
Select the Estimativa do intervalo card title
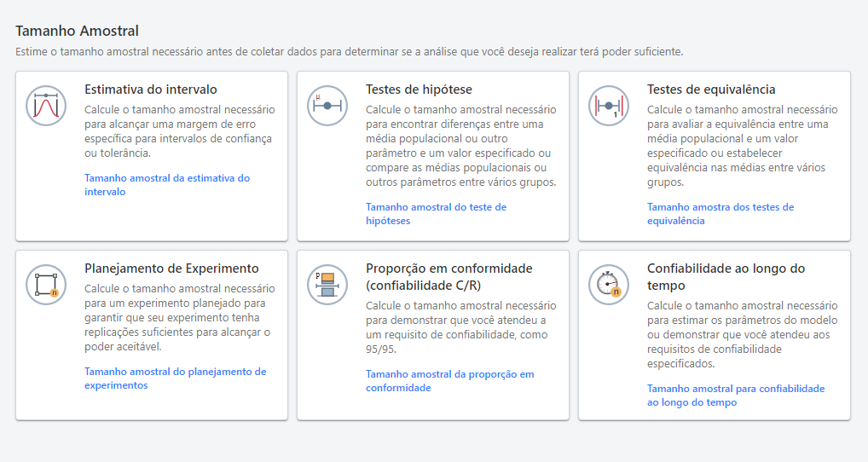coord(150,90)
